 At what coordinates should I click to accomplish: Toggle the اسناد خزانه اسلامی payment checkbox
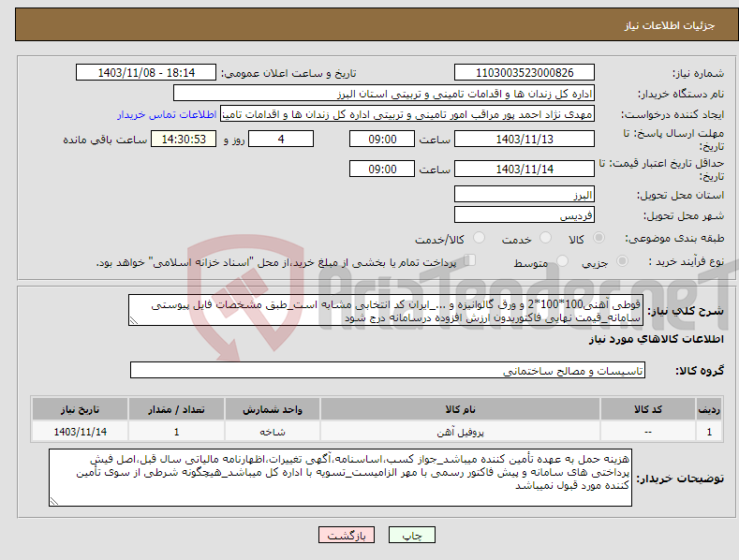(x=470, y=260)
